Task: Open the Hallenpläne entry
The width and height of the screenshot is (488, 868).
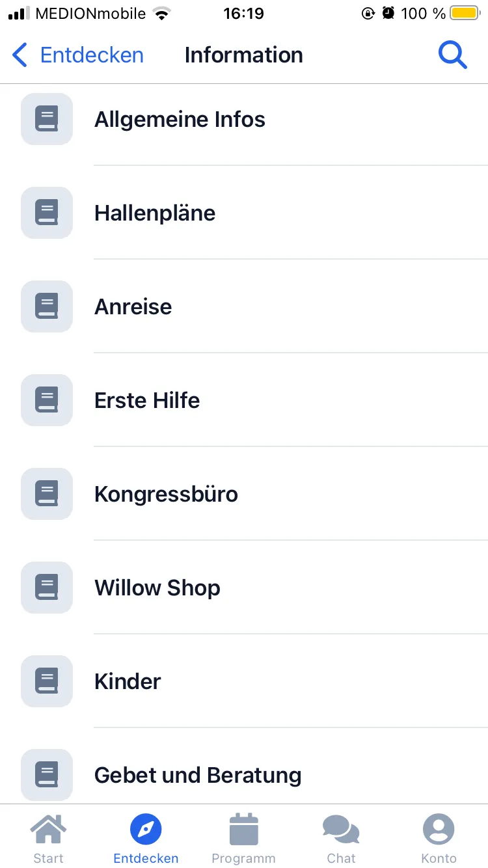Action: click(x=155, y=213)
